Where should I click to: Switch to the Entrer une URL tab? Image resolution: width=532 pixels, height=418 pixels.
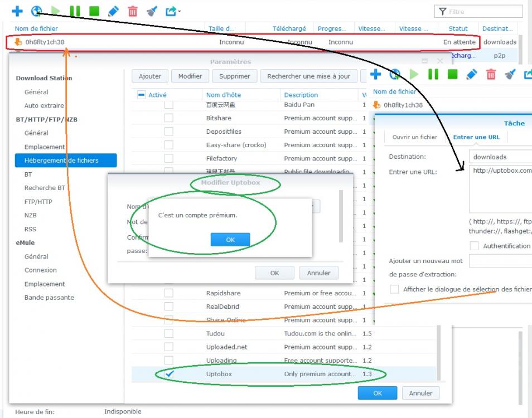pos(476,137)
